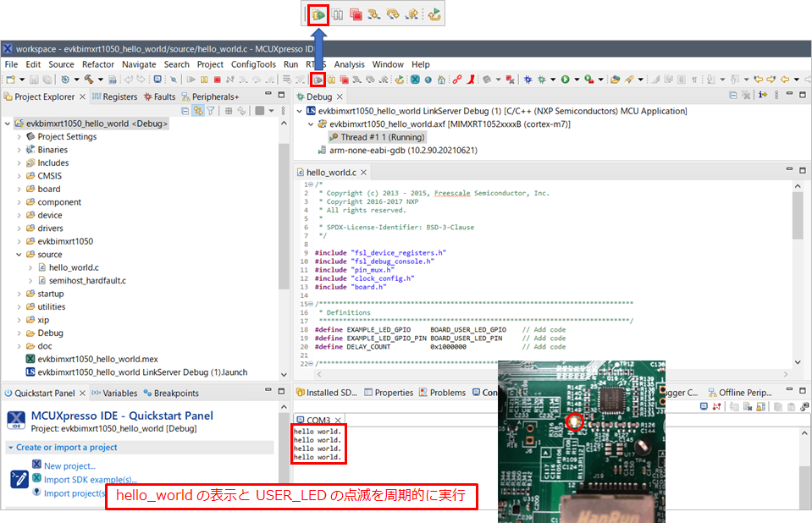Select arm-none-eabi-gdb entry in Debug view

click(x=403, y=150)
